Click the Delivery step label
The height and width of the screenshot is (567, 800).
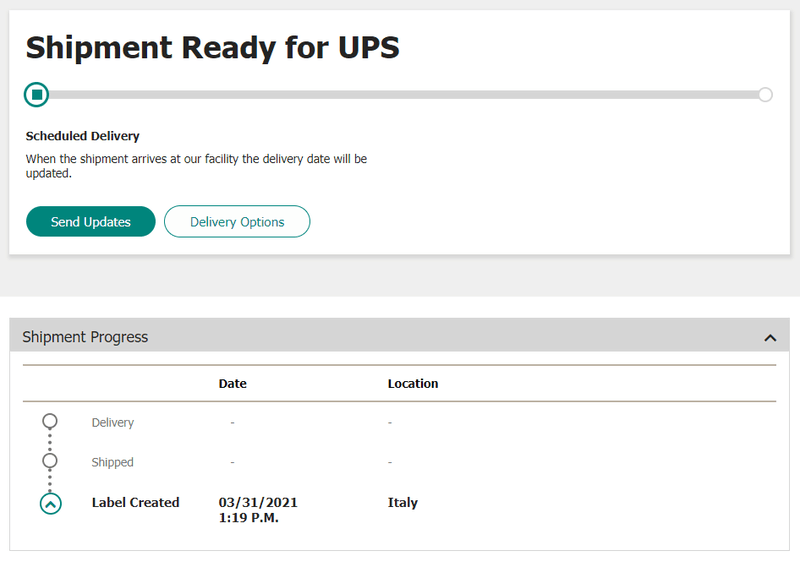(113, 422)
